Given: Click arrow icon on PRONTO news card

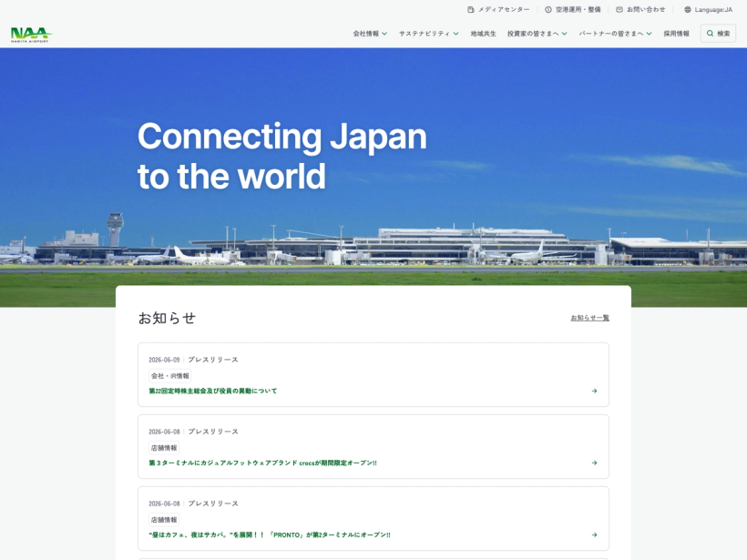Looking at the screenshot, I should (594, 535).
